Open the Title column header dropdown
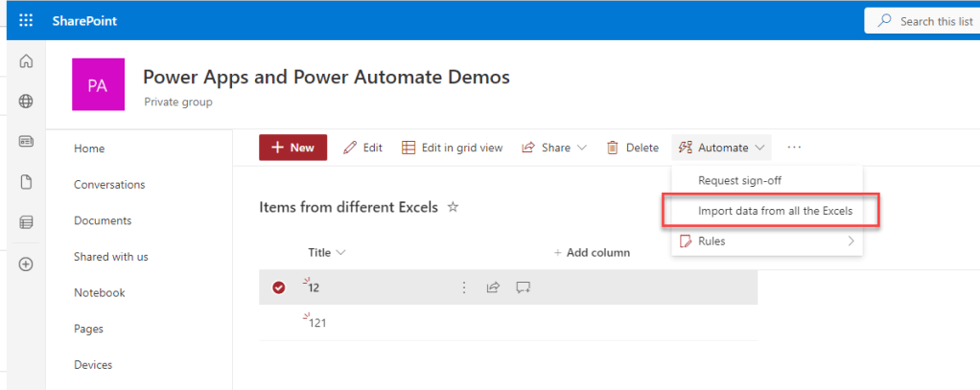This screenshot has height=390, width=980. pyautogui.click(x=326, y=252)
